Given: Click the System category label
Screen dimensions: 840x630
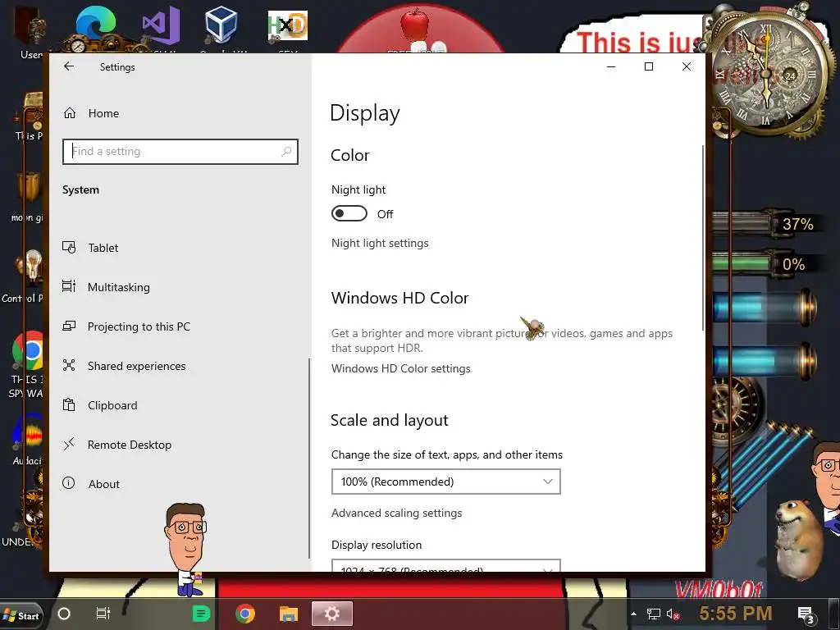Looking at the screenshot, I should tap(80, 189).
